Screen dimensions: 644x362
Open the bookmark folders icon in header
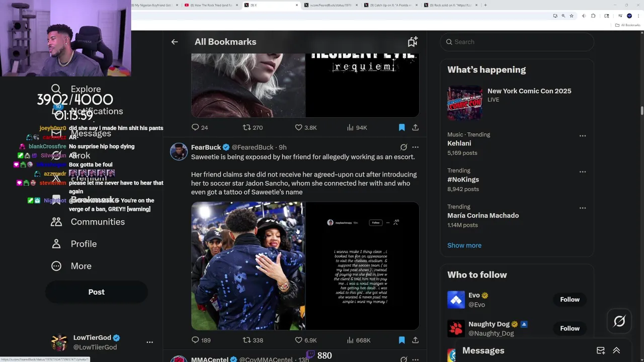pyautogui.click(x=413, y=42)
